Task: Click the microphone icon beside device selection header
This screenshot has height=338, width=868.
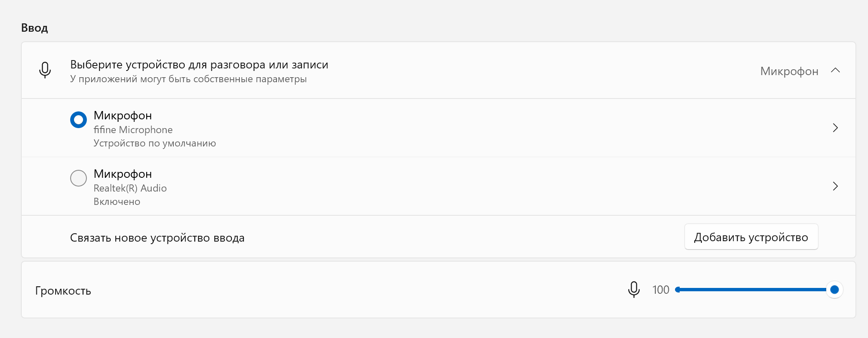Action: point(45,70)
